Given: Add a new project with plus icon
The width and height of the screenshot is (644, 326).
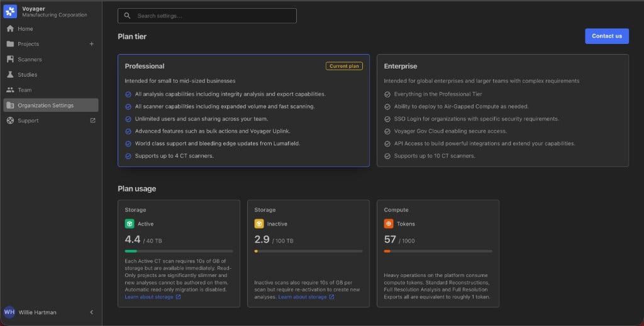Looking at the screenshot, I should [92, 44].
